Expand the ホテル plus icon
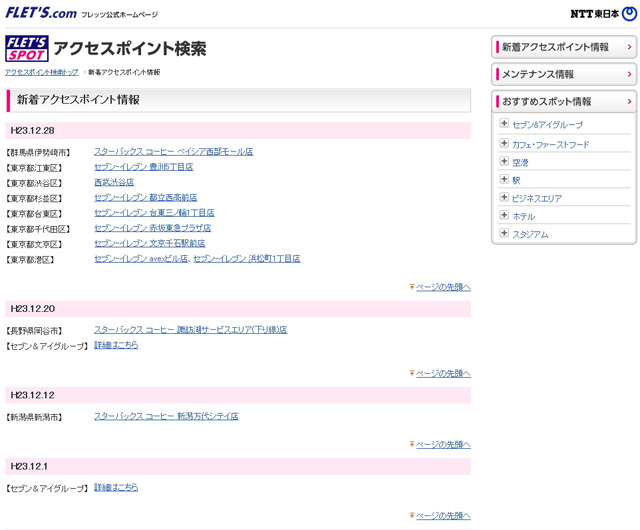 [504, 215]
